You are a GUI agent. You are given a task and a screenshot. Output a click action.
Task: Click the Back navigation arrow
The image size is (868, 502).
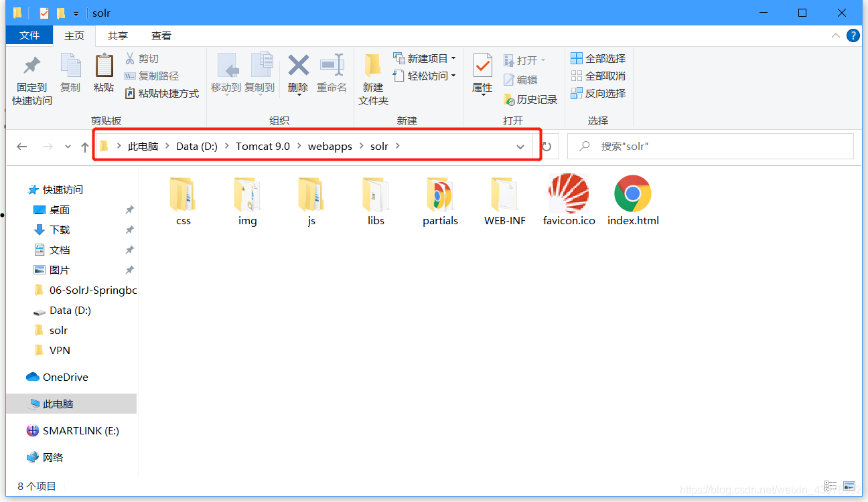pyautogui.click(x=22, y=147)
